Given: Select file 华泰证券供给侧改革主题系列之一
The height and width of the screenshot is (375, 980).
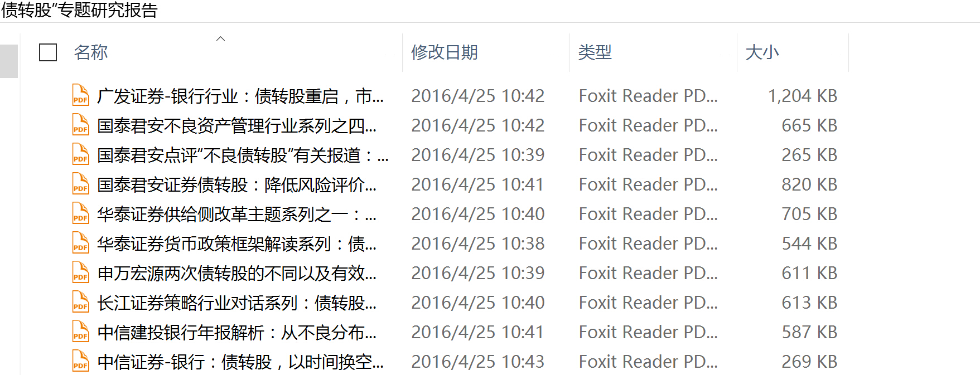Looking at the screenshot, I should point(237,214).
